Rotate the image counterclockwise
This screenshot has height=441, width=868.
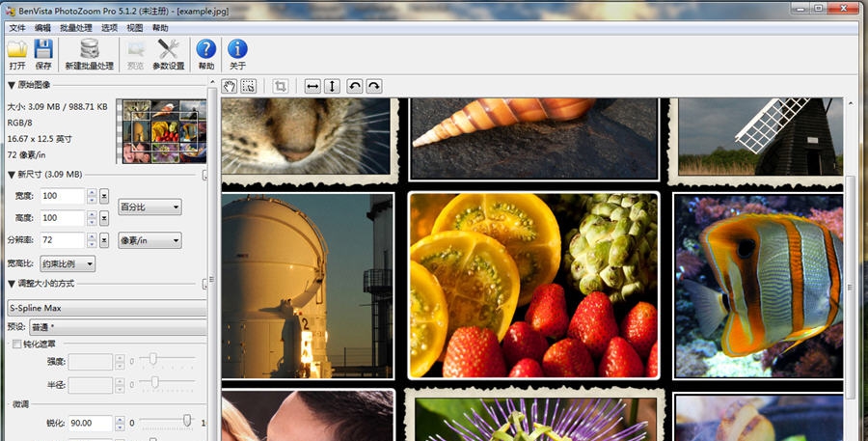(x=355, y=86)
